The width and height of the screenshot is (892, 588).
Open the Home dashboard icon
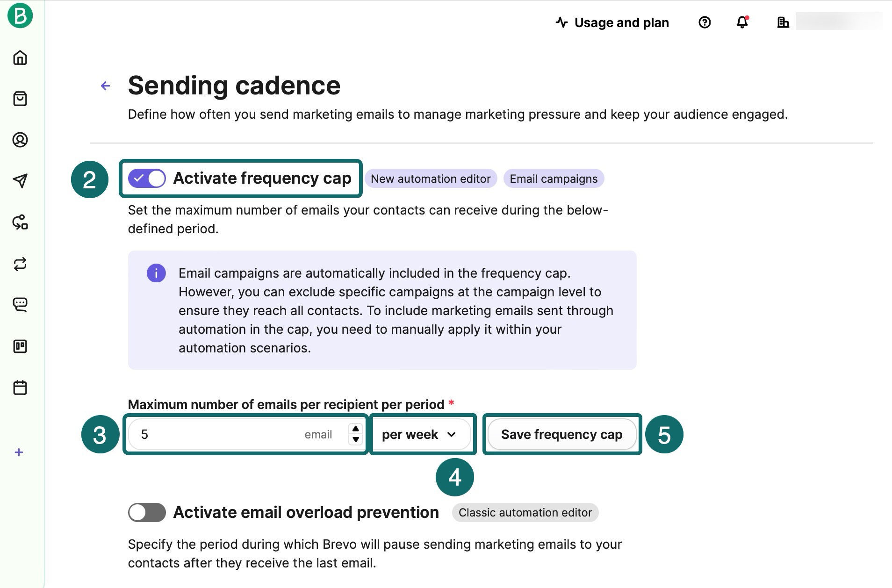coord(20,57)
